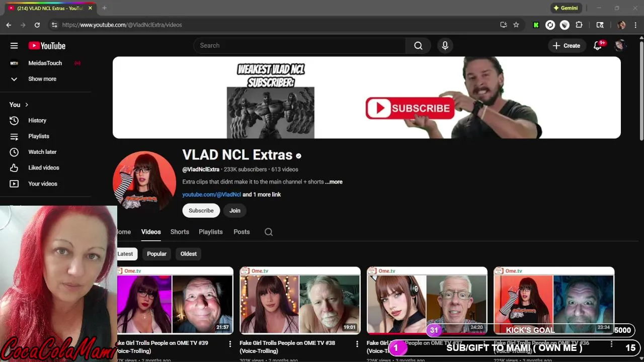Open thumbnail of OME TV #39 video
The image size is (644, 362).
[175, 300]
